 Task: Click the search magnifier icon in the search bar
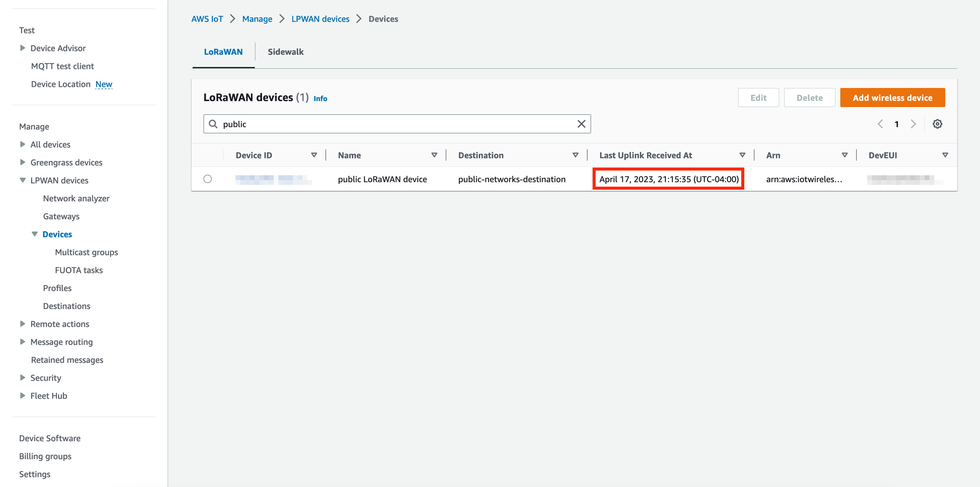[x=213, y=124]
